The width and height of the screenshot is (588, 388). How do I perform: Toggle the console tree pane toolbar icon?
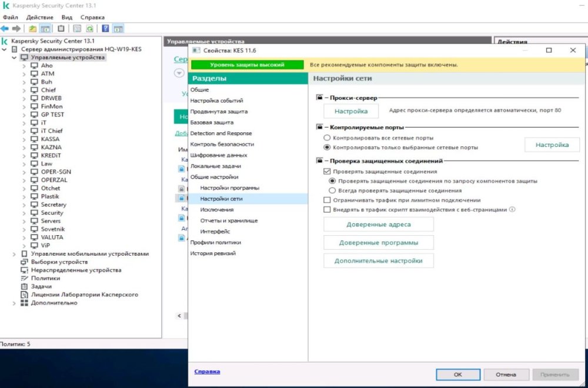click(45, 28)
